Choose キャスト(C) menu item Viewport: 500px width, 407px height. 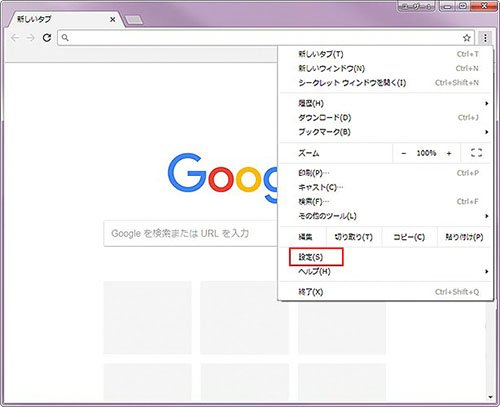(x=386, y=187)
